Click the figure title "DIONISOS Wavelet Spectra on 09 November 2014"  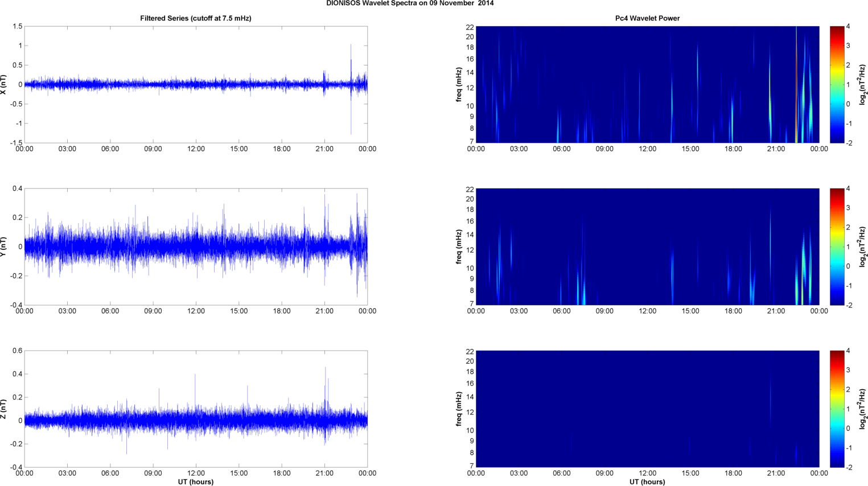click(x=410, y=3)
